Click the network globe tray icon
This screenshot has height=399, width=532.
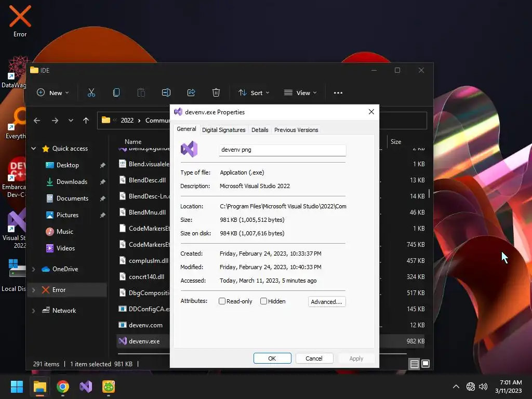471,387
